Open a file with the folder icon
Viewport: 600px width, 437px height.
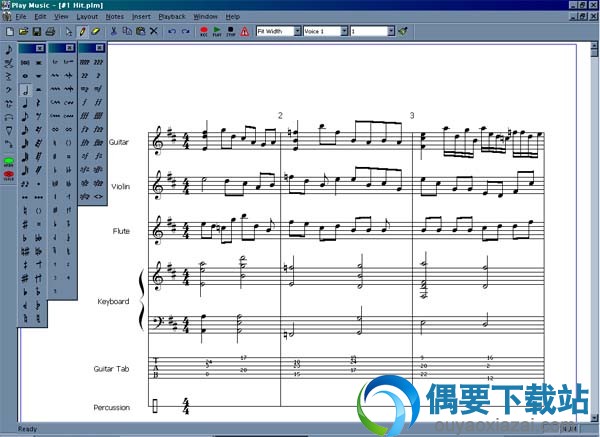pos(23,31)
